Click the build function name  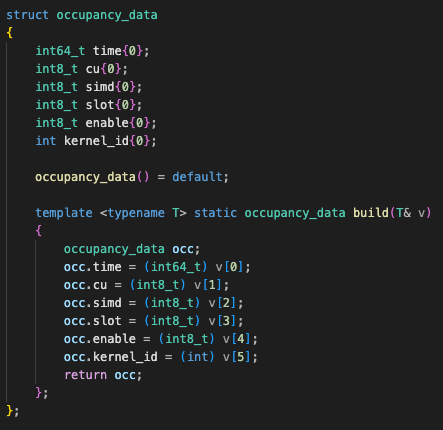click(x=371, y=213)
